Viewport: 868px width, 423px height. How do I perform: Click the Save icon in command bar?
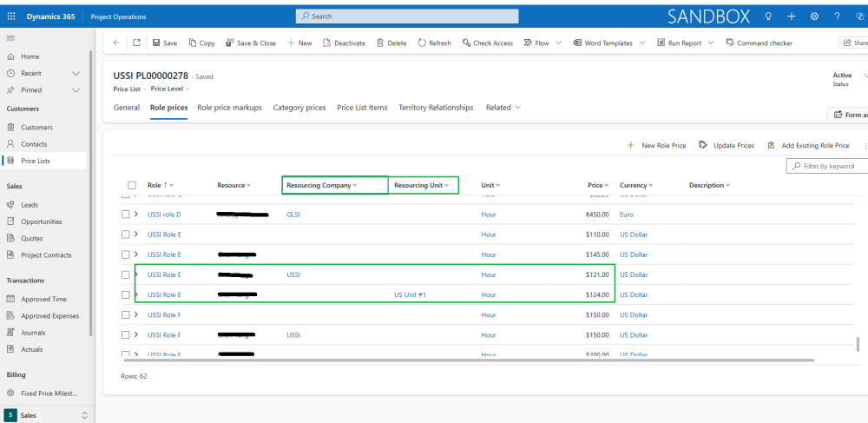click(x=156, y=43)
